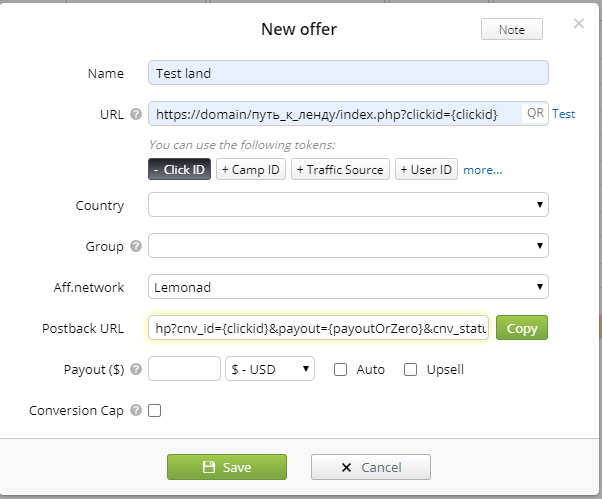Remove the Click ID token
Screen dimensions: 602x499
[x=180, y=170]
